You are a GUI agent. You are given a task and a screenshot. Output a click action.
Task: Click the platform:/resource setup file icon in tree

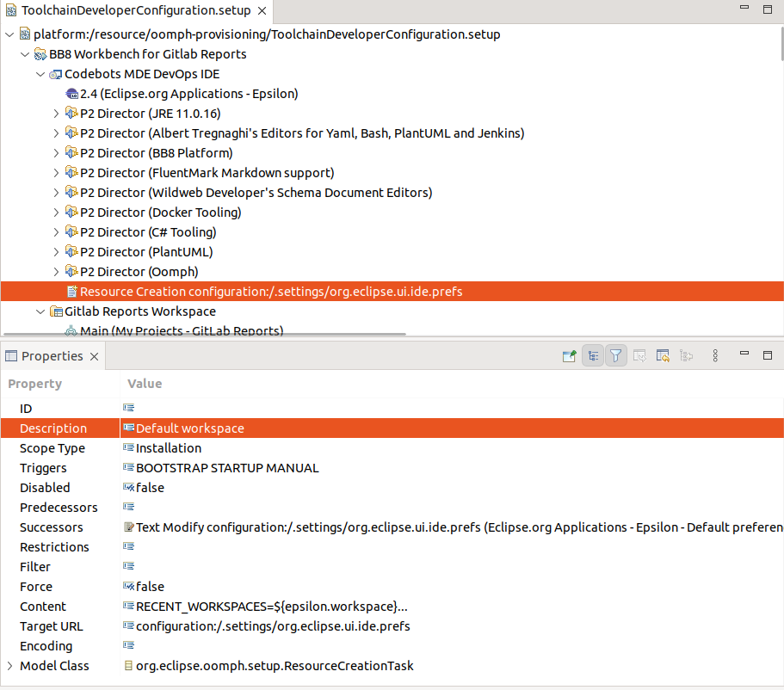24,34
